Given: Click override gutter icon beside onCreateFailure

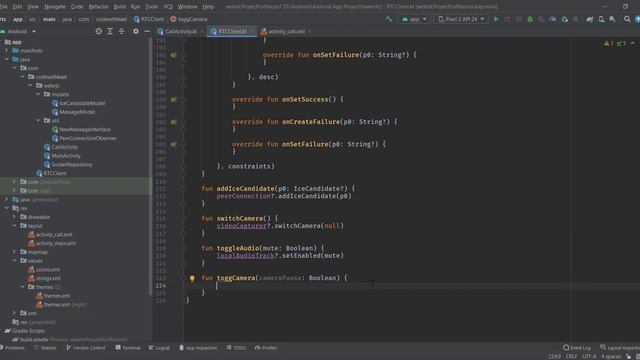Looking at the screenshot, I should coord(173,122).
